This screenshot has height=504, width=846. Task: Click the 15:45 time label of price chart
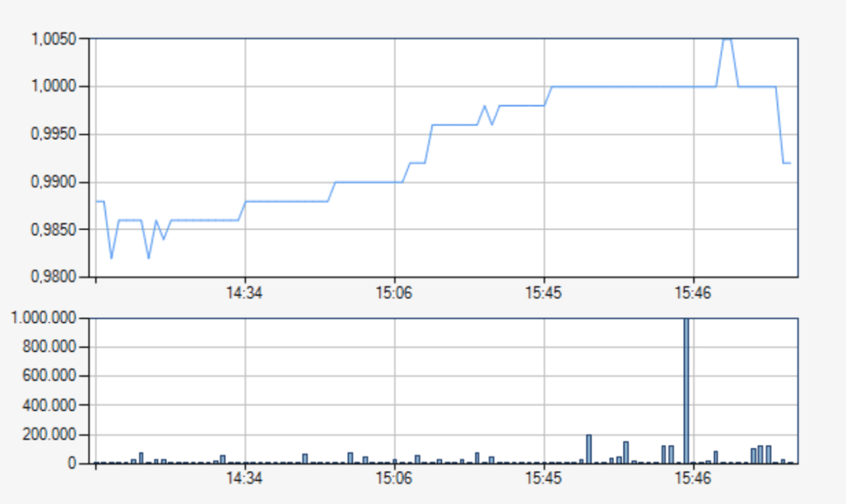(544, 293)
